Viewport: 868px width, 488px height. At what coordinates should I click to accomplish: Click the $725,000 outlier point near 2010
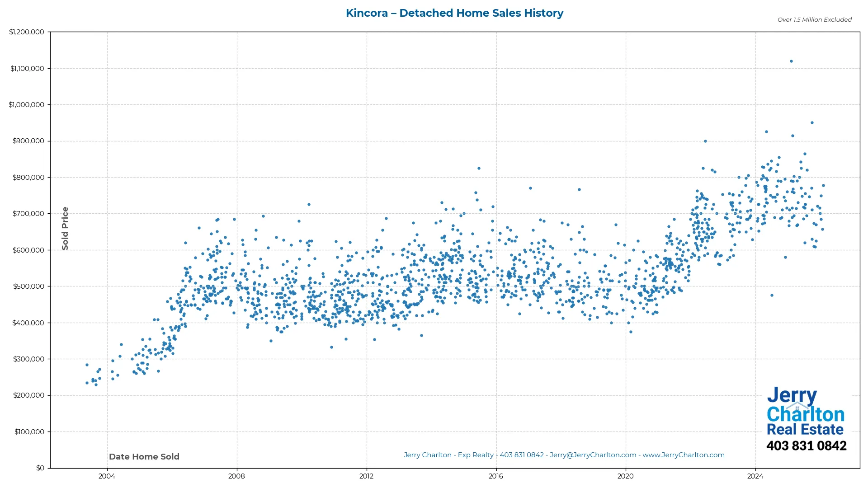coord(309,204)
